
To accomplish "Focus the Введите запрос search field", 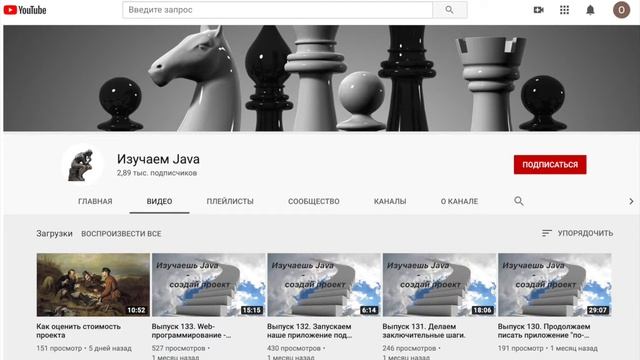I will pyautogui.click(x=278, y=10).
